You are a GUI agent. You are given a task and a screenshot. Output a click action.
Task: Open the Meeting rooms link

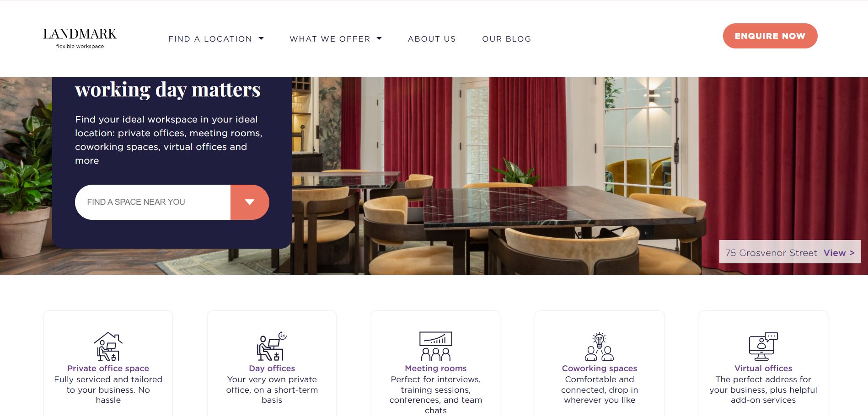(436, 368)
